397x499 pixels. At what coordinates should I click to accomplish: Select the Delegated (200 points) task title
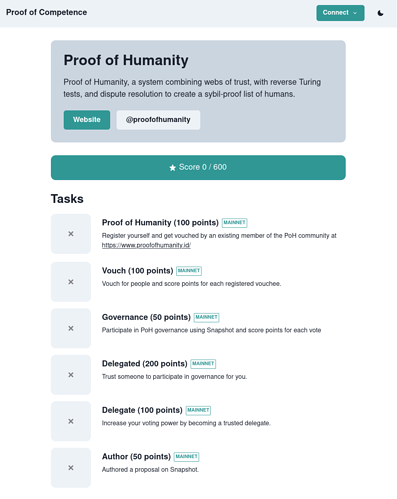pyautogui.click(x=145, y=364)
